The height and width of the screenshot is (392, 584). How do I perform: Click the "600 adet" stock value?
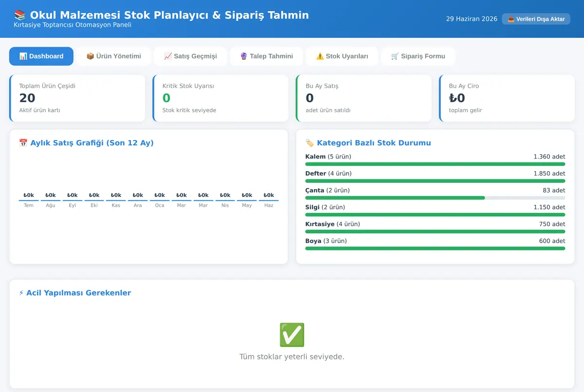552,241
